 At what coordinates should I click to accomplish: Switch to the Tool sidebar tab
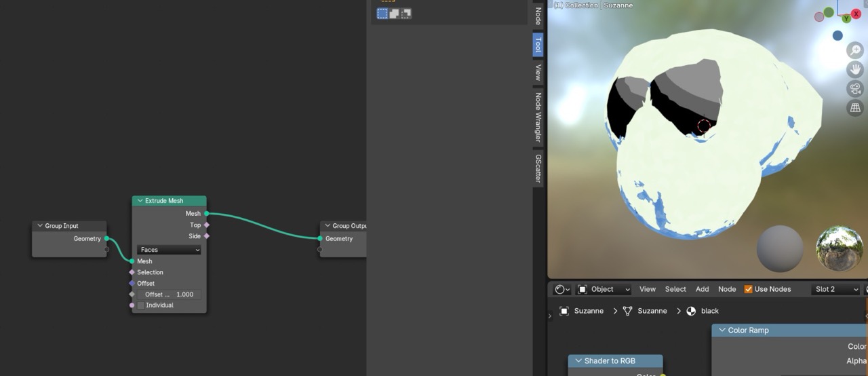coord(538,45)
